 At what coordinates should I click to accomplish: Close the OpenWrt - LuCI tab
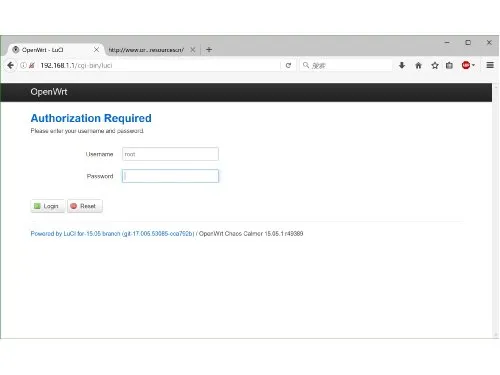pyautogui.click(x=96, y=50)
